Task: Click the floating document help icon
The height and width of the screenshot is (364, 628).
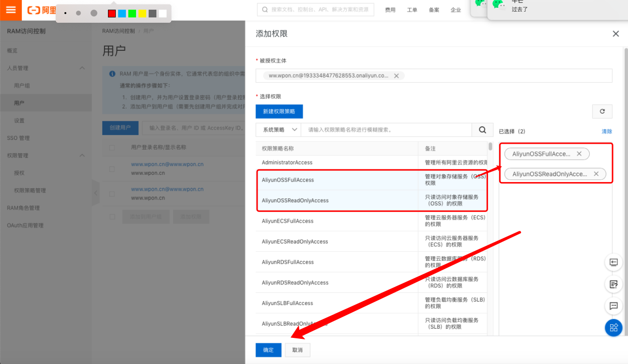Action: 613,284
